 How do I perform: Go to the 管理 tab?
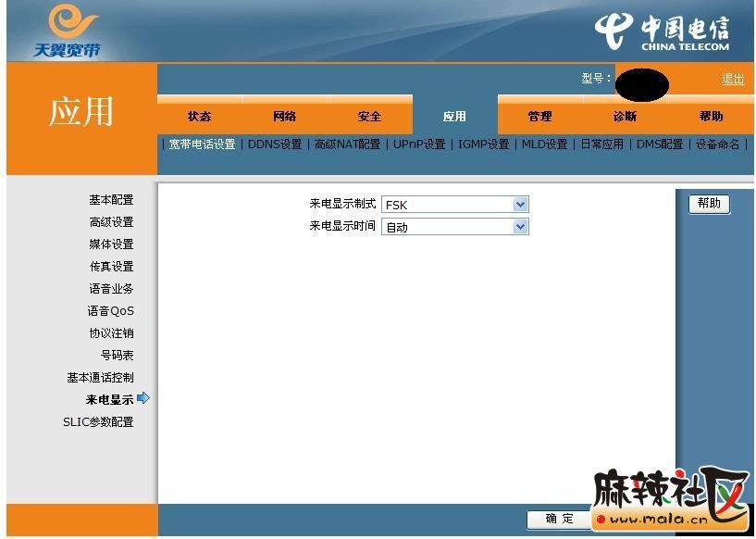pyautogui.click(x=539, y=117)
